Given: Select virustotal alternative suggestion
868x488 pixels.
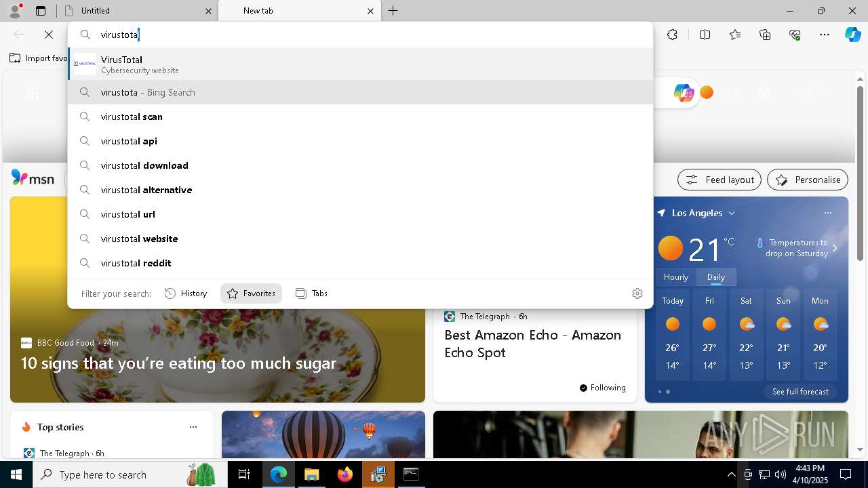Looking at the screenshot, I should [x=360, y=190].
